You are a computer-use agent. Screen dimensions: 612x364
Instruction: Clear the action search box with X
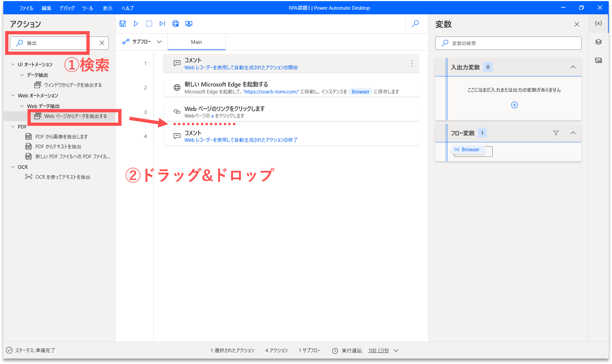click(x=102, y=43)
